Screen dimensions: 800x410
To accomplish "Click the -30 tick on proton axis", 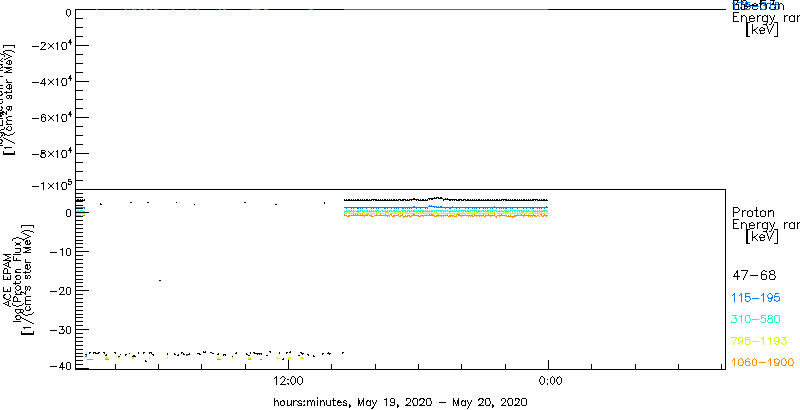I will 61,329.
